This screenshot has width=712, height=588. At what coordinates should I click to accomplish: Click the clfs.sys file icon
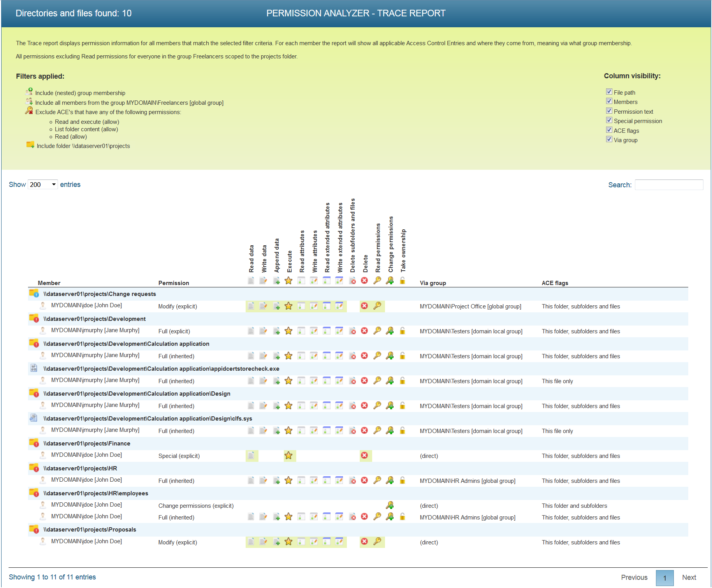click(34, 418)
